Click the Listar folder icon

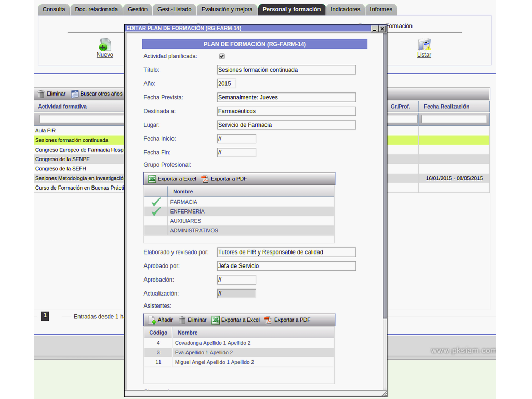pos(424,45)
